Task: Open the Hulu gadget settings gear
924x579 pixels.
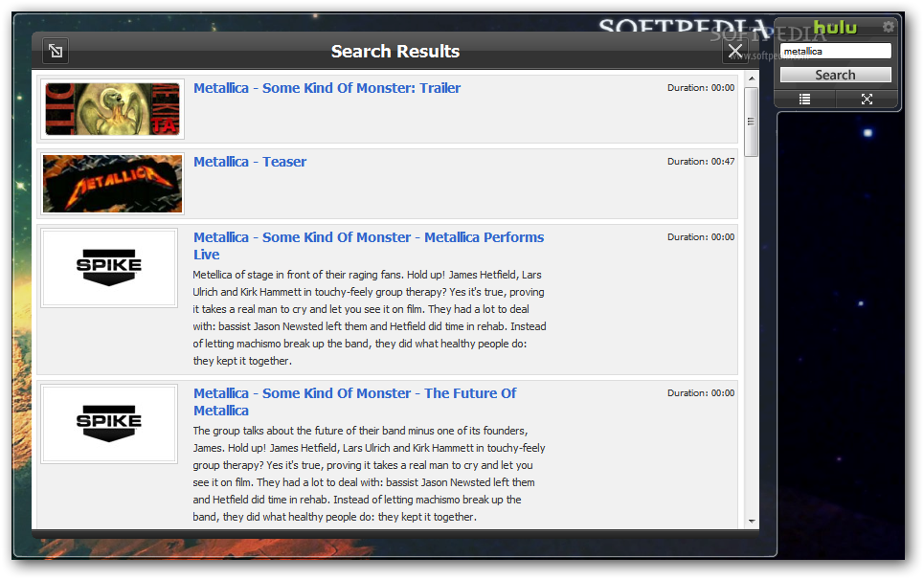Action: click(x=888, y=27)
